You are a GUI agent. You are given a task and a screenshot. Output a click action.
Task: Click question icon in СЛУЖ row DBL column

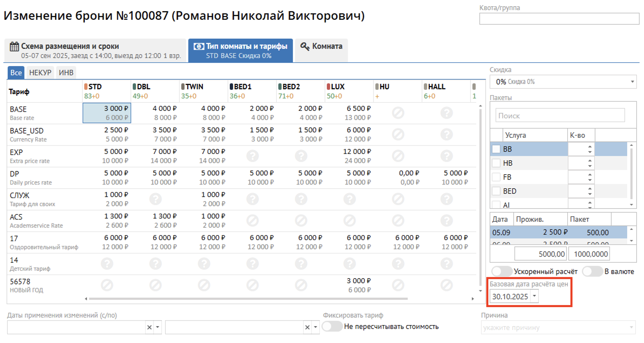tap(156, 199)
